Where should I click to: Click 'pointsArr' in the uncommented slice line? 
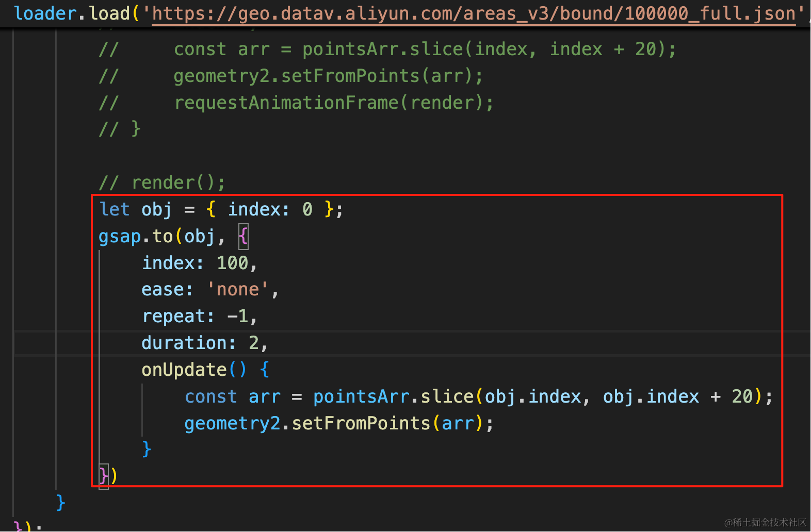coord(361,396)
